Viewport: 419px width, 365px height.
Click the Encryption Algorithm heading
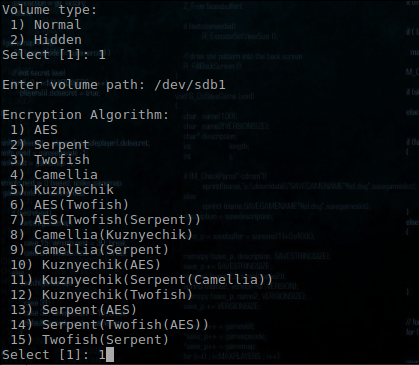pos(86,115)
